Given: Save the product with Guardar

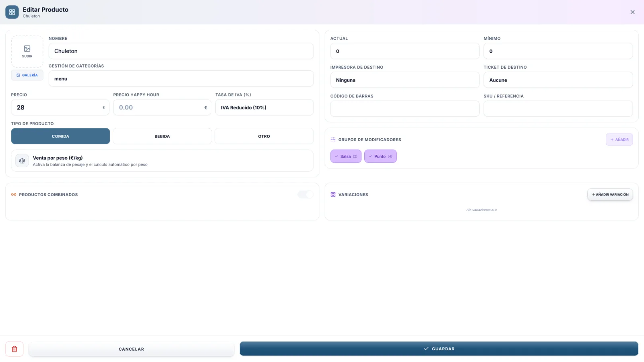Looking at the screenshot, I should [x=439, y=349].
